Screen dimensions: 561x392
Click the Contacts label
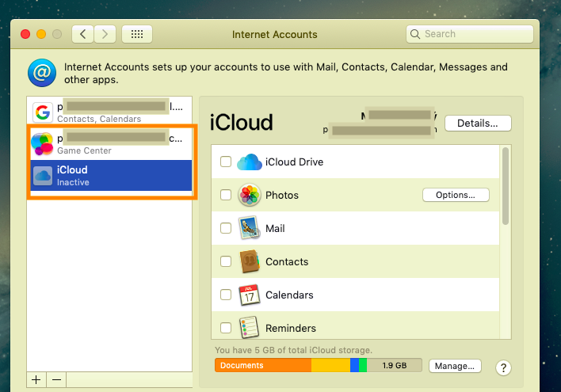click(x=287, y=262)
